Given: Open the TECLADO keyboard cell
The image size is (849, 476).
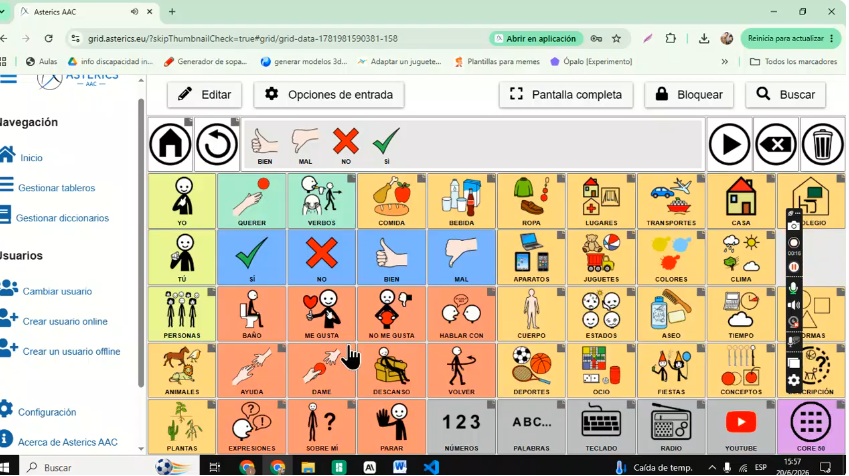Looking at the screenshot, I should coord(601,426).
